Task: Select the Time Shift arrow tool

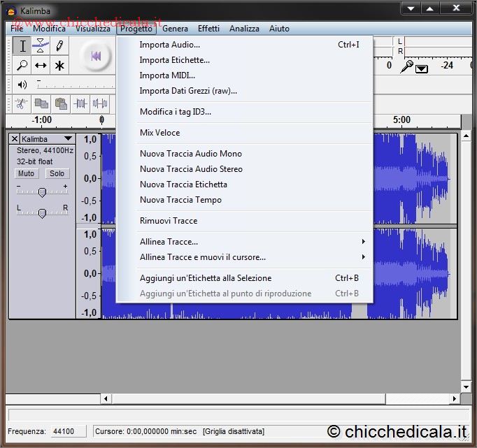Action: (x=41, y=65)
